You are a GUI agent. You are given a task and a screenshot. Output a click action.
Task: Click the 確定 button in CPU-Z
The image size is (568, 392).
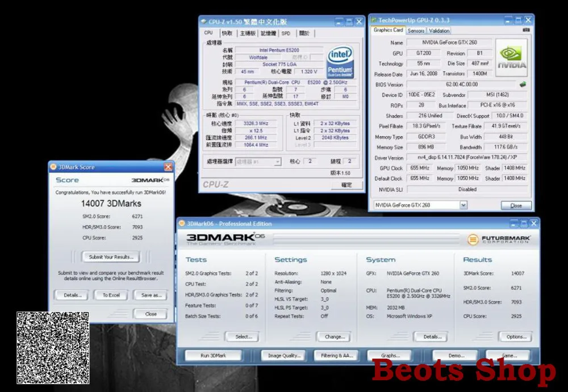(346, 184)
